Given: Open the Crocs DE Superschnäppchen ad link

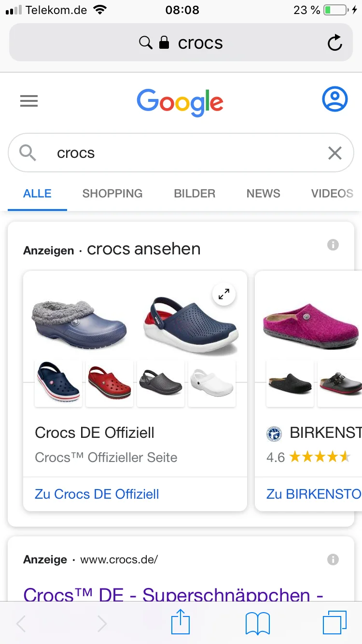Looking at the screenshot, I should click(173, 593).
